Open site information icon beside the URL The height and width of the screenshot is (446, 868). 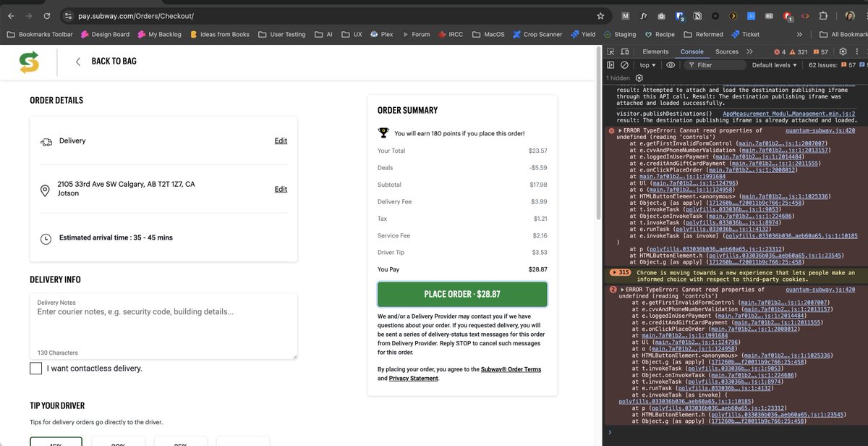click(x=68, y=15)
